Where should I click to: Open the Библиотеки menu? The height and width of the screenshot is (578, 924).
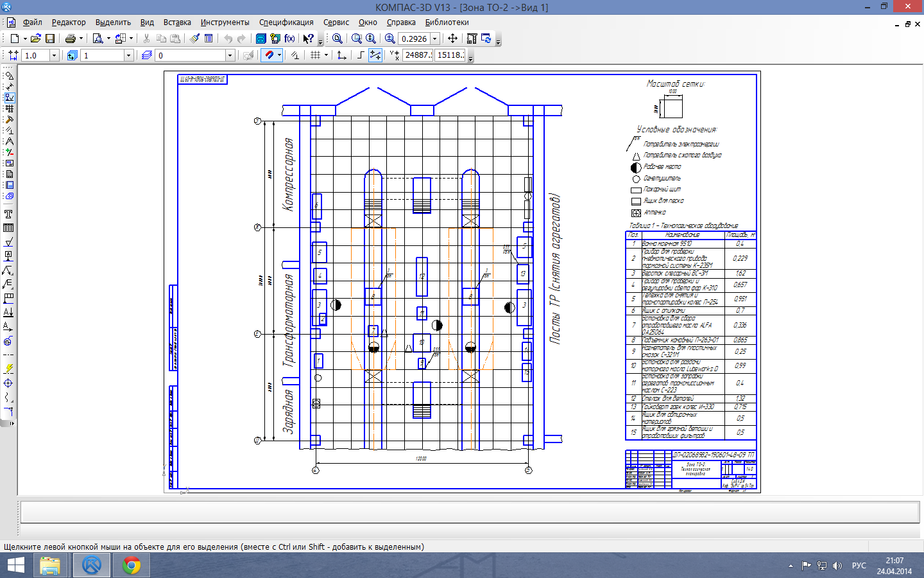click(x=447, y=22)
